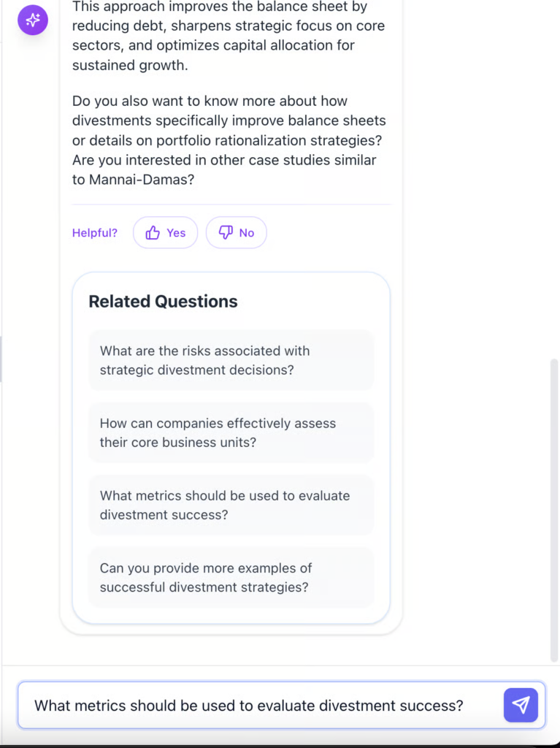
Task: Click the vertical scrollbar thumb
Action: pyautogui.click(x=554, y=511)
